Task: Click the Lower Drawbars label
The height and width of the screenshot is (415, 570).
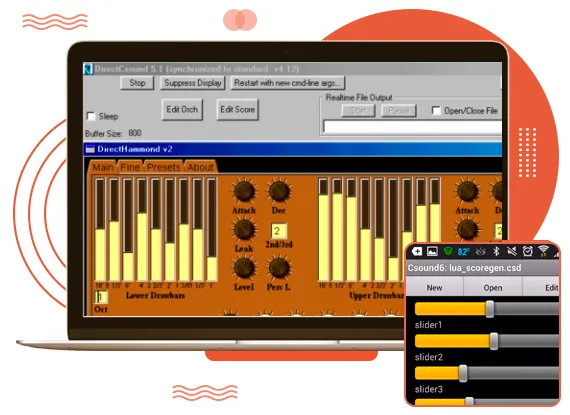Action: pyautogui.click(x=155, y=295)
